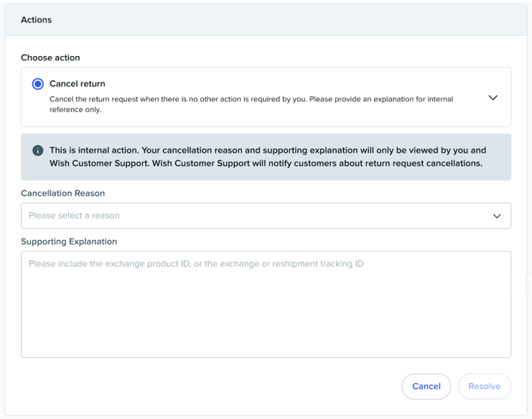Focus the Supporting Explanation text area

(x=266, y=303)
